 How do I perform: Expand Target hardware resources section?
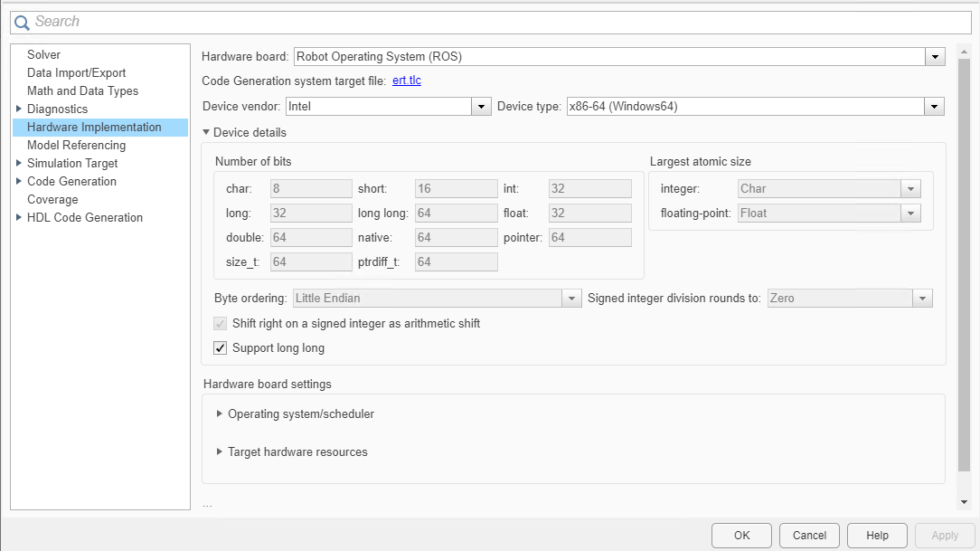[x=220, y=452]
